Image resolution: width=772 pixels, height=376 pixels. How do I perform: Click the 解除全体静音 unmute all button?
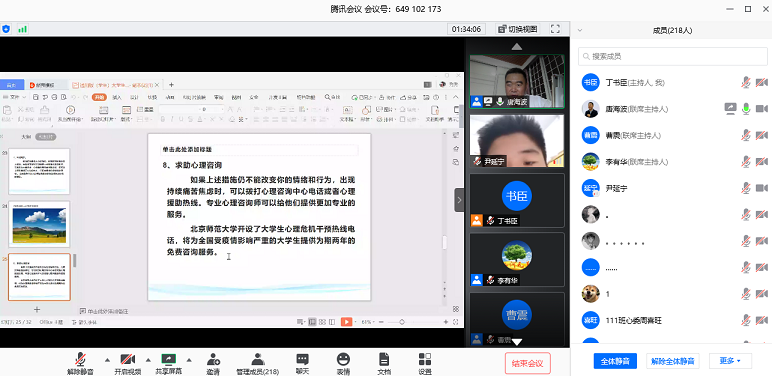pos(673,361)
